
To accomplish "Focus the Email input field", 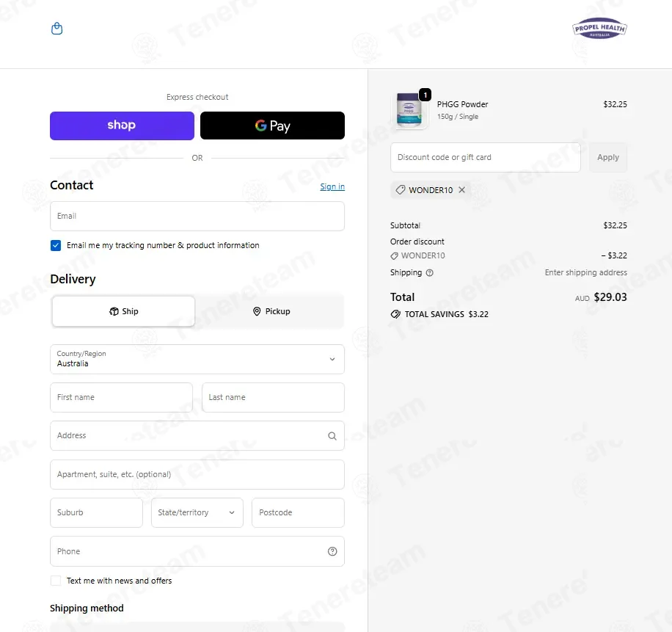I will 197,216.
